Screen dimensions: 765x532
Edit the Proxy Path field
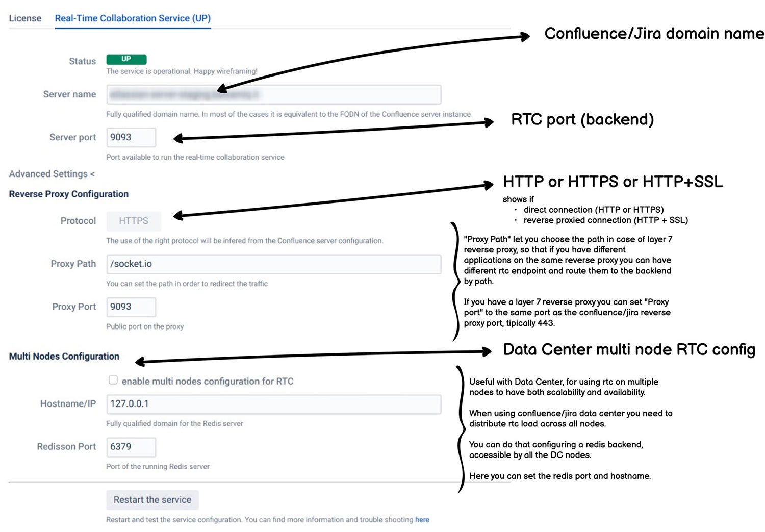(x=273, y=264)
